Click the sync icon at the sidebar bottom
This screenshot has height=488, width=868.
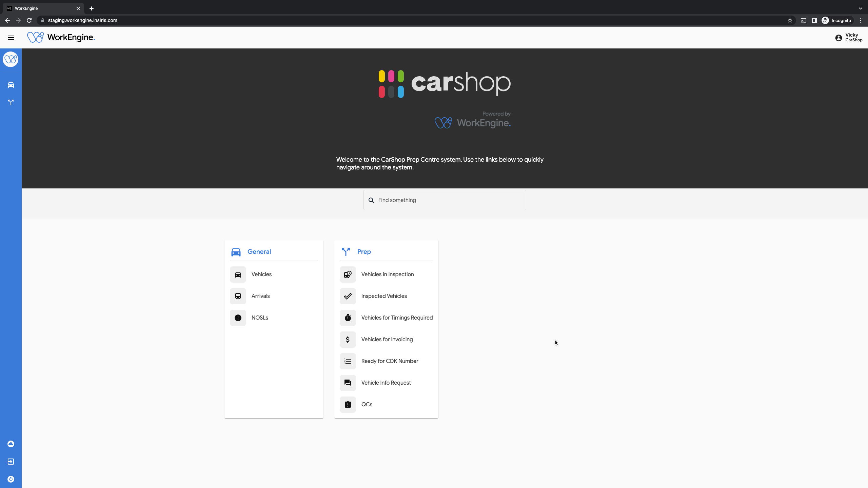11,479
